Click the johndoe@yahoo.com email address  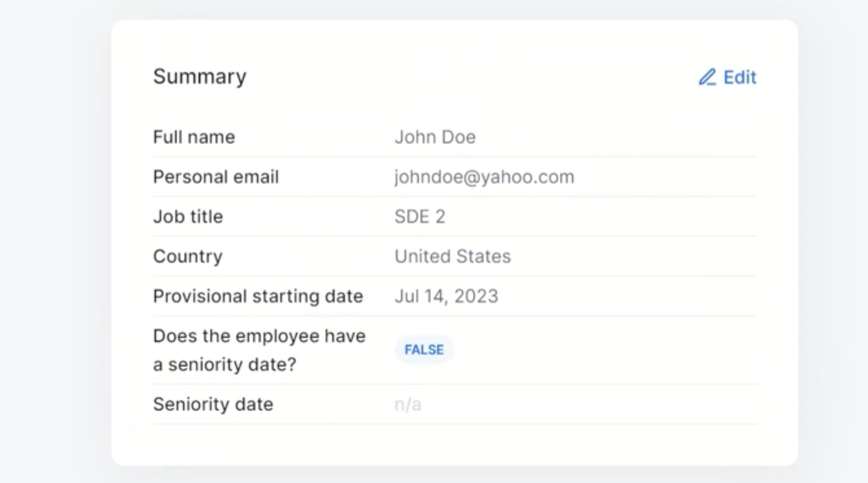484,177
